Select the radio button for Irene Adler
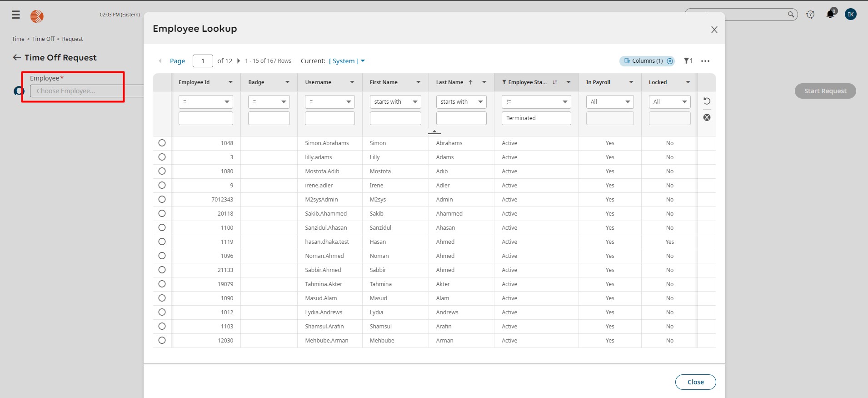Viewport: 868px width, 398px height. click(x=162, y=185)
